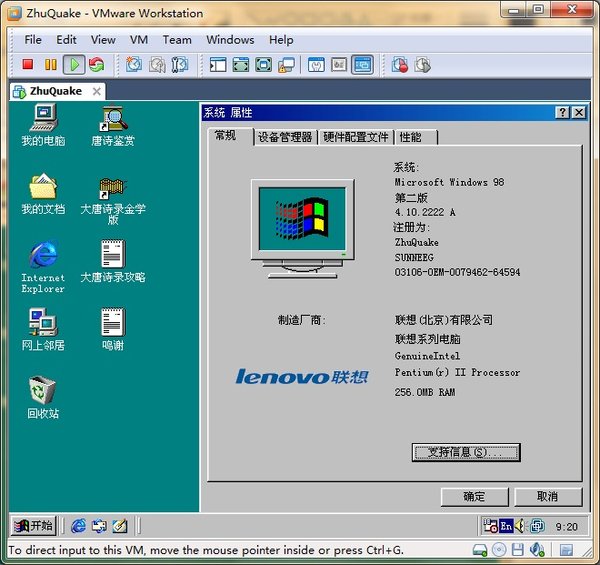Reset the virtual machine with the refresh icon
This screenshot has height=565, width=600.
click(x=96, y=64)
